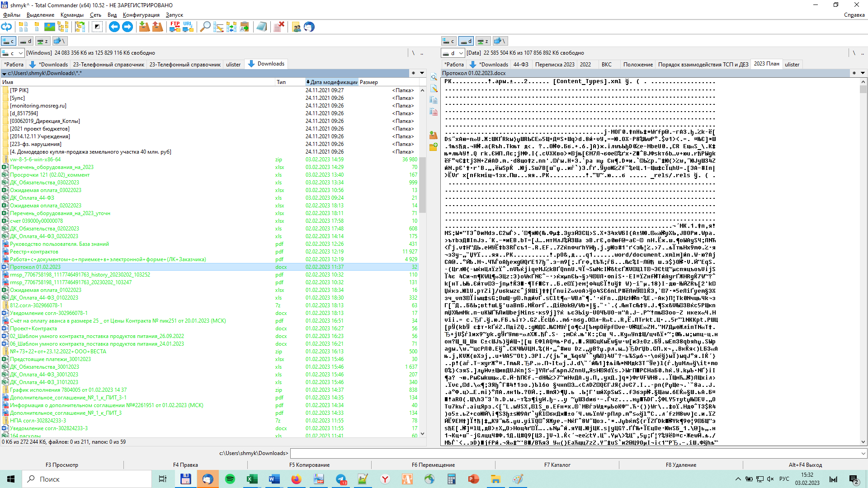Switch right panel to drive c button
The image size is (868, 488).
click(449, 41)
